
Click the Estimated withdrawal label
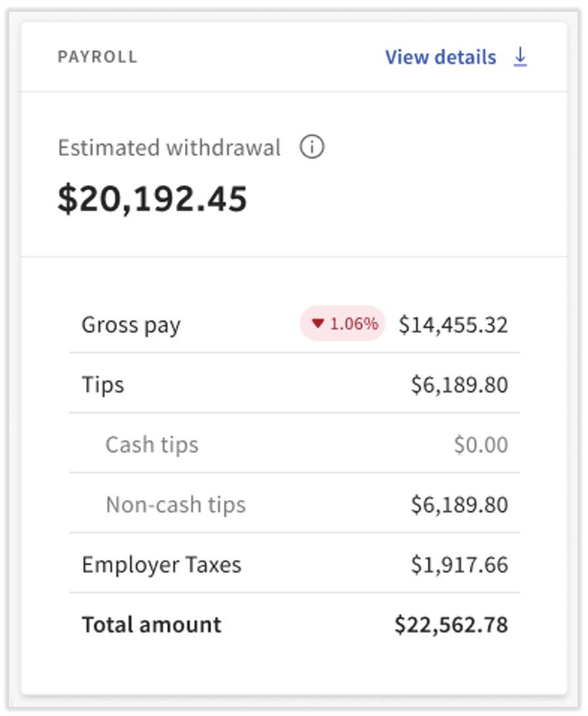point(169,148)
